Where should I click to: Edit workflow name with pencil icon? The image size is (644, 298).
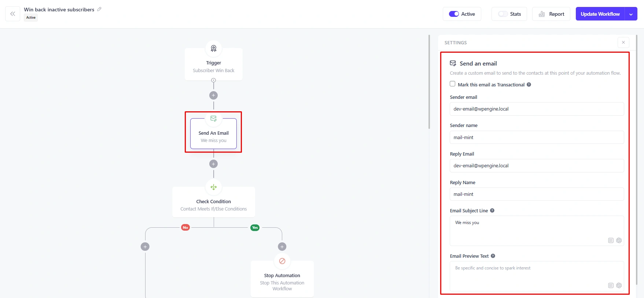[x=99, y=9]
